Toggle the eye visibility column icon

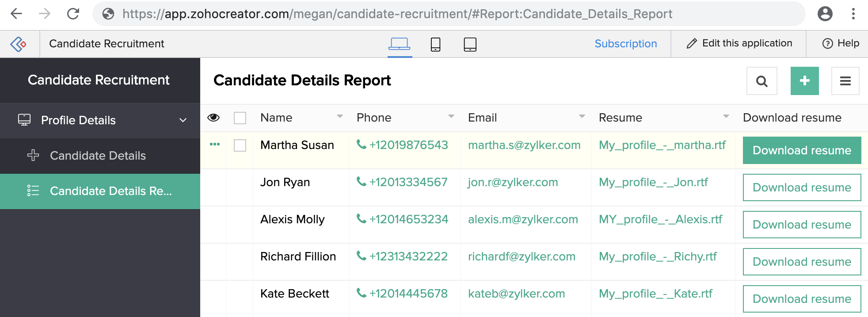(x=213, y=117)
